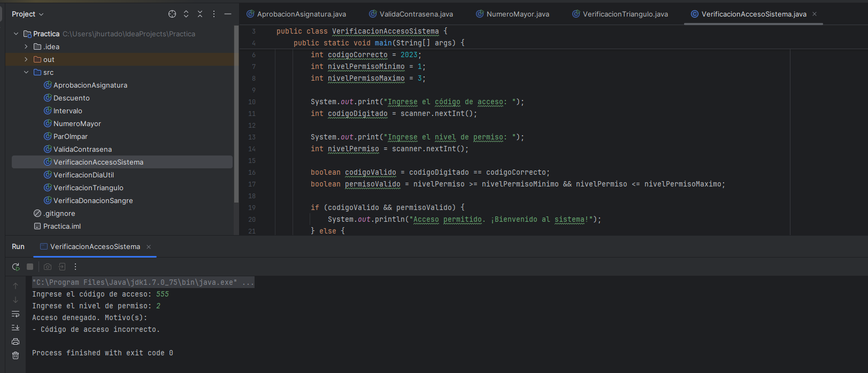Click the Stop process button
The height and width of the screenshot is (373, 868).
(x=30, y=267)
